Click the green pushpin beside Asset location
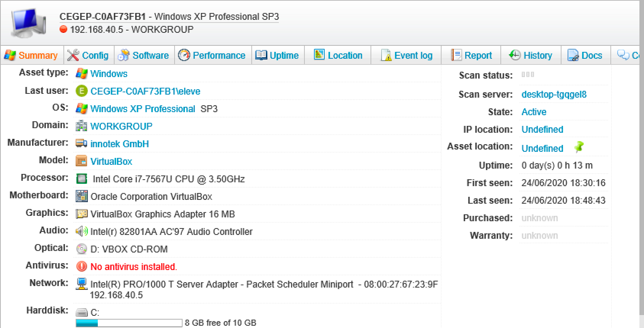The width and height of the screenshot is (644, 328). (x=579, y=147)
